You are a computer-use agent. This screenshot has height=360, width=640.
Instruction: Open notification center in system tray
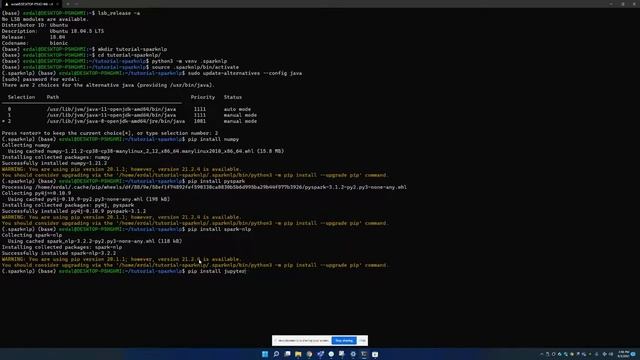coord(633,354)
